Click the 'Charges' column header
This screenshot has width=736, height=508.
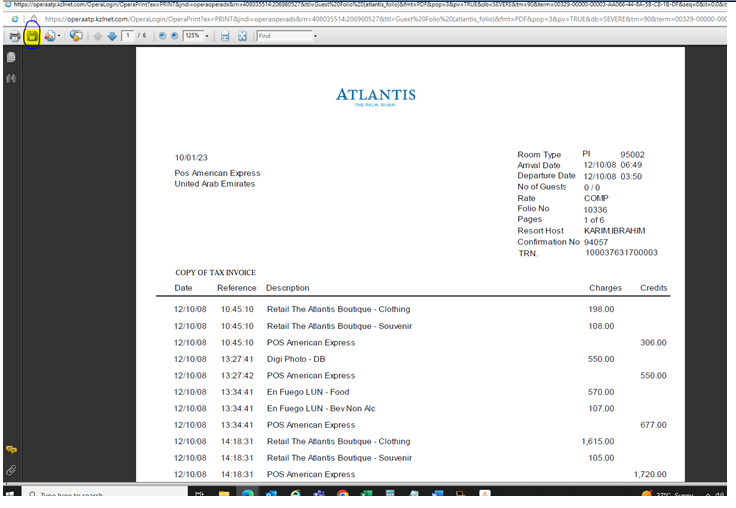click(x=605, y=288)
